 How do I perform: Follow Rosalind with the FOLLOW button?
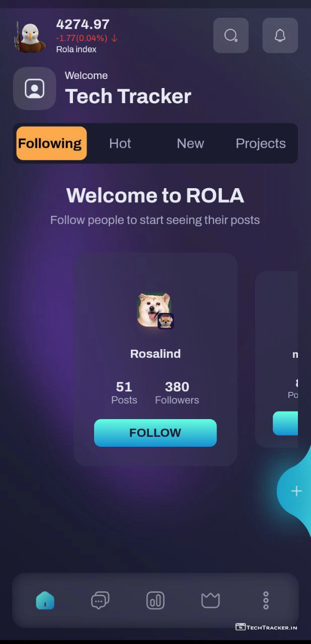point(155,433)
